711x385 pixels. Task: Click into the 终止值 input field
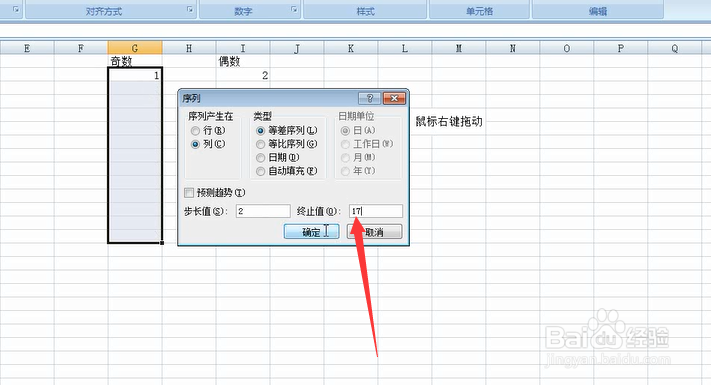(375, 211)
